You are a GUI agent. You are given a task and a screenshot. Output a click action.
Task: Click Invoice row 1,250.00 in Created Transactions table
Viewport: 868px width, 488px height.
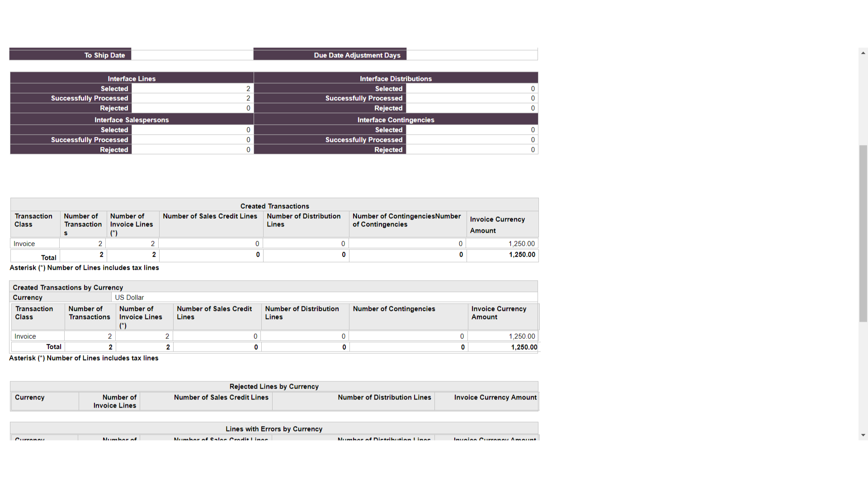click(521, 244)
